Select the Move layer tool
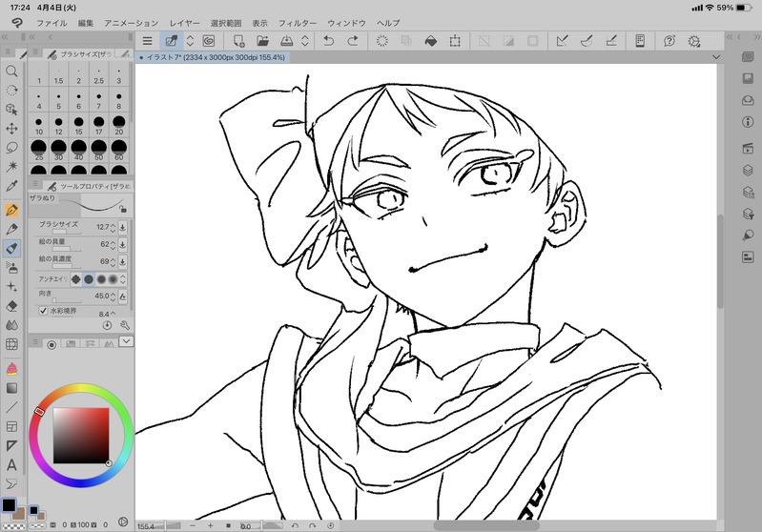 click(11, 129)
